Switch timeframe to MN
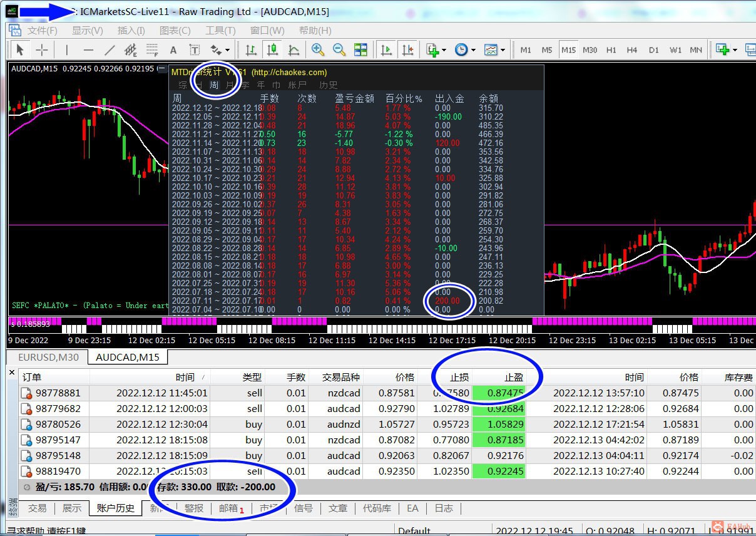This screenshot has height=536, width=756. coord(696,50)
